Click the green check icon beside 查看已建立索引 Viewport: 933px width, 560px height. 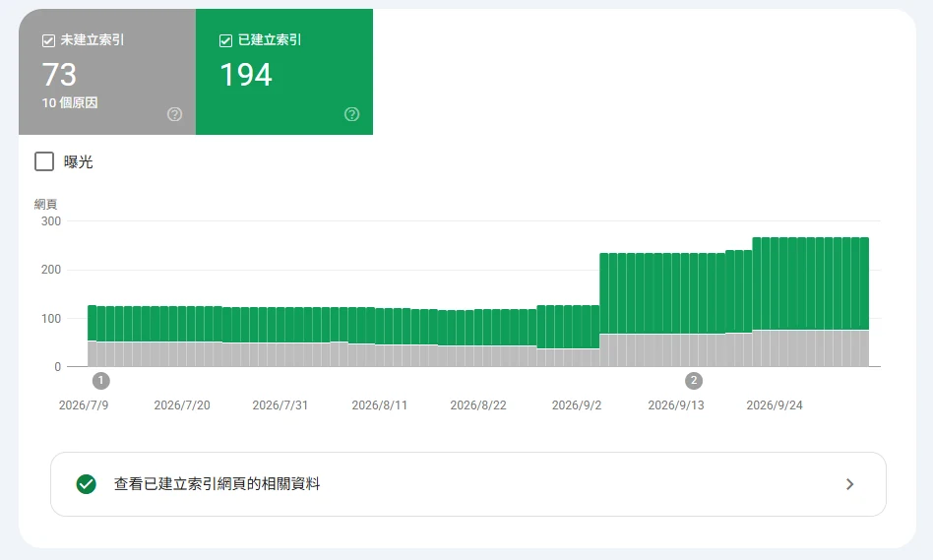coord(87,484)
